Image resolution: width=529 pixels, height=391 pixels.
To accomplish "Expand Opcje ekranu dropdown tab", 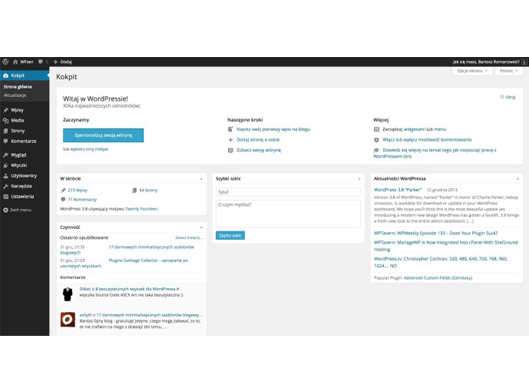I will 472,71.
